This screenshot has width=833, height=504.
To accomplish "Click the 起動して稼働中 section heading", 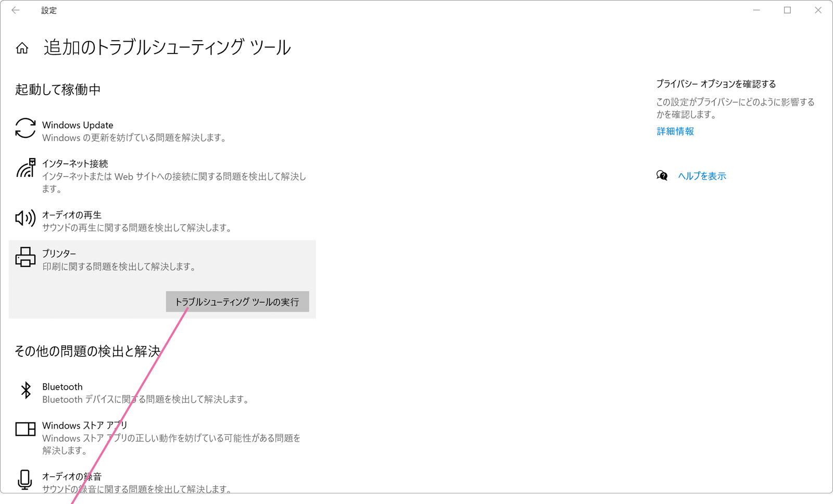I will pyautogui.click(x=58, y=89).
